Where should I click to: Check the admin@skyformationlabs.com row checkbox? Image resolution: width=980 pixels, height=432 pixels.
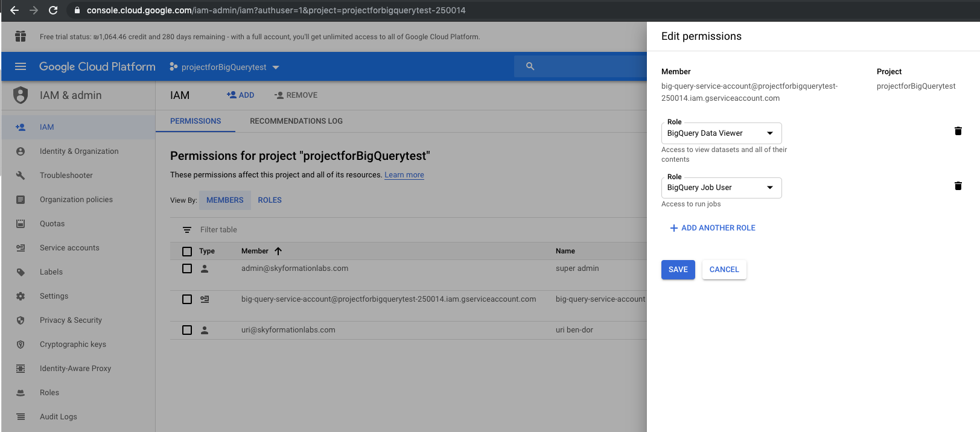[187, 268]
